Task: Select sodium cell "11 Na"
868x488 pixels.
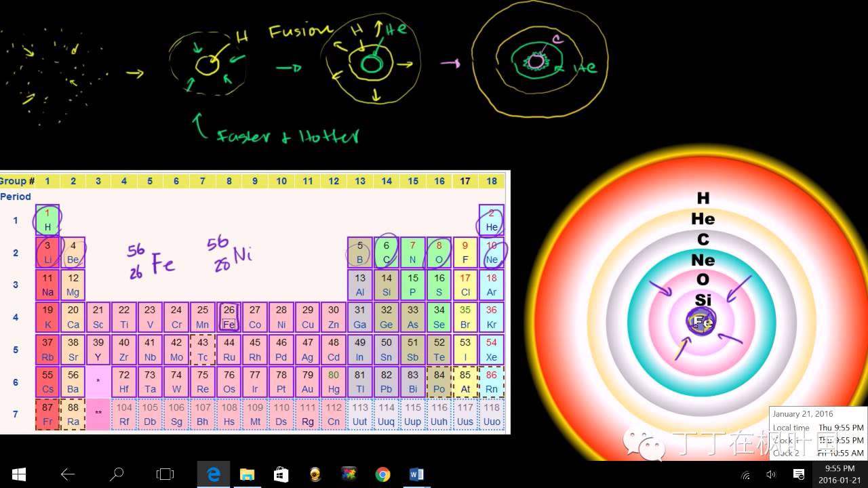Action: [47, 285]
